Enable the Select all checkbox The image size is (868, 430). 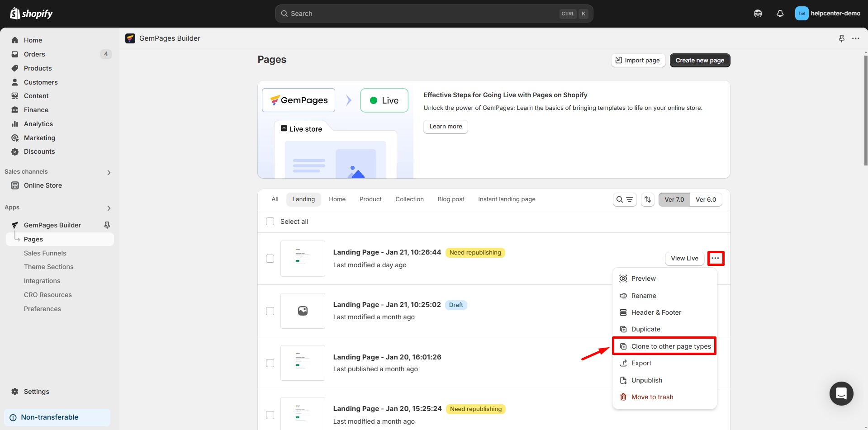click(x=270, y=221)
